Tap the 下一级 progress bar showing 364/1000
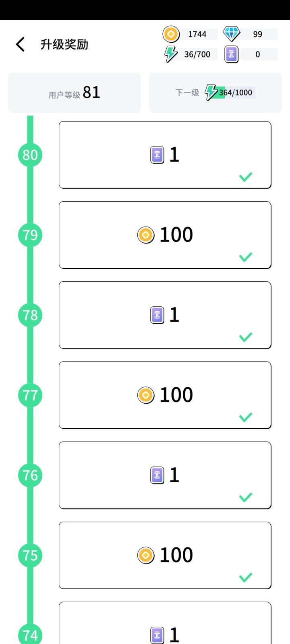290x644 pixels. pyautogui.click(x=235, y=93)
